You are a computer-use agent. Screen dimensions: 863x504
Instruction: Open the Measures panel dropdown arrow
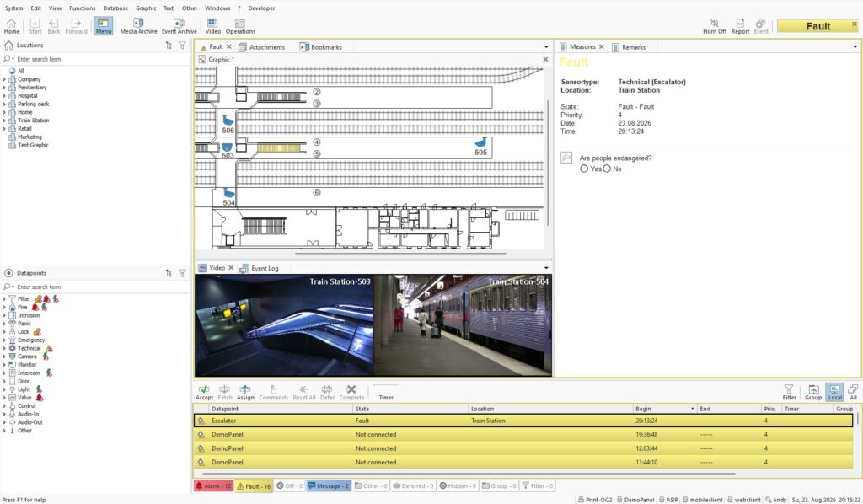tap(855, 46)
